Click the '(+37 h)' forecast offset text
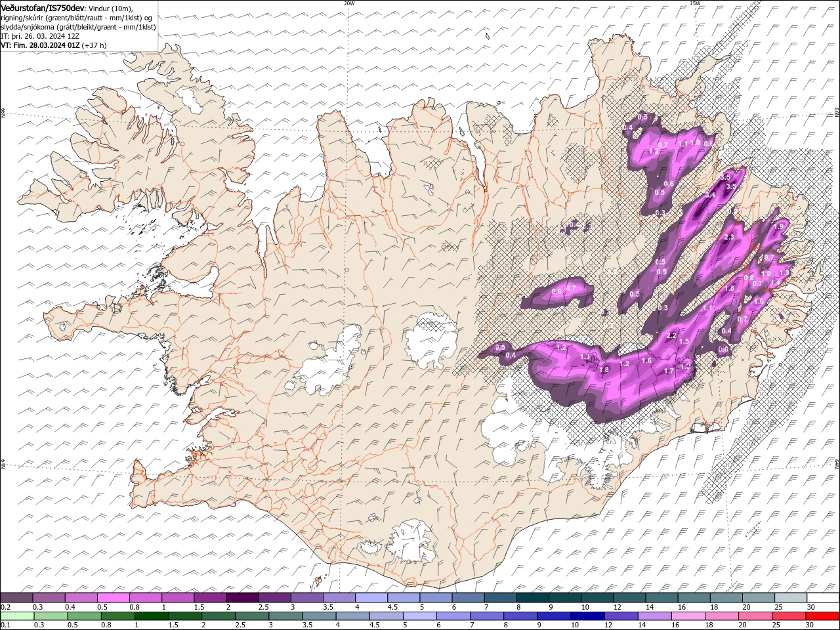 [x=94, y=45]
